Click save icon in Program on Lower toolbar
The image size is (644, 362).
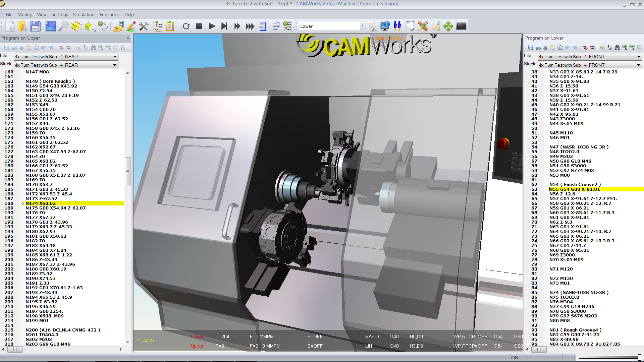(x=531, y=48)
